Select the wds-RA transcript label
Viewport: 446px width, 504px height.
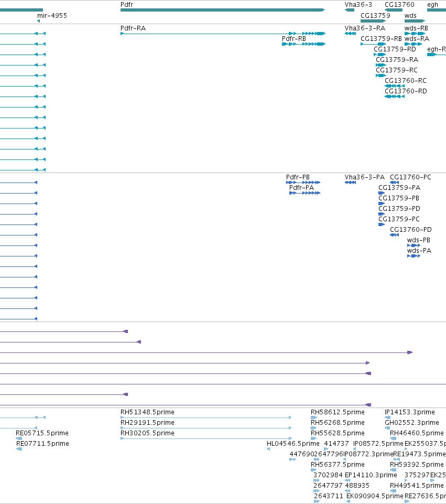click(x=417, y=39)
